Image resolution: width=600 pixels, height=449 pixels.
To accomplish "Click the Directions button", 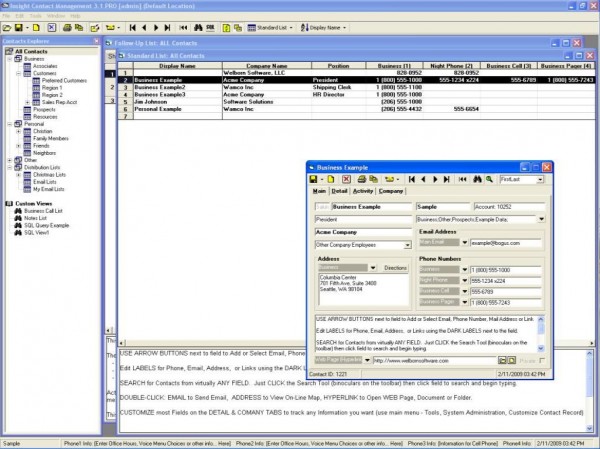I will click(x=396, y=268).
